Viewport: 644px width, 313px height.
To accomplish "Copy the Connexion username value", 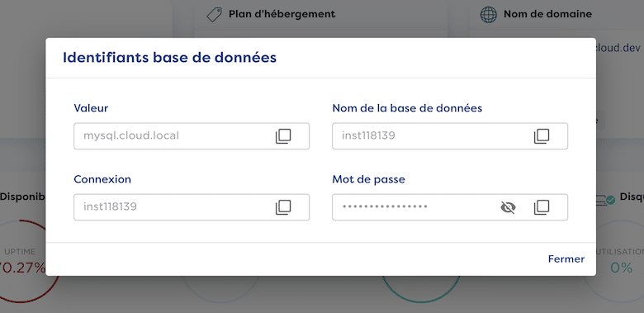I will tap(283, 207).
